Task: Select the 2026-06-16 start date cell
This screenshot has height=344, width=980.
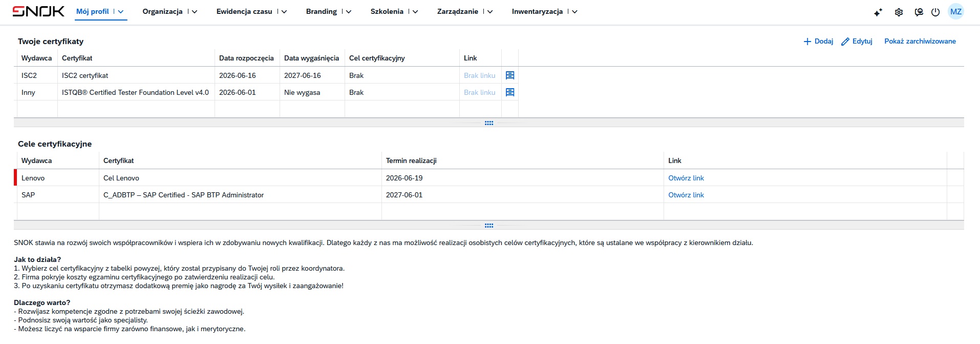Action: 247,75
